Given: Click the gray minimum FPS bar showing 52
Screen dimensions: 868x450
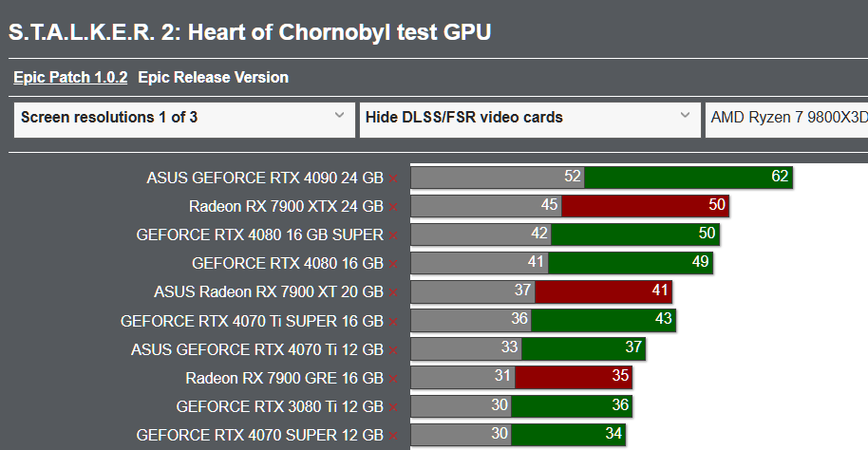Looking at the screenshot, I should coord(497,178).
